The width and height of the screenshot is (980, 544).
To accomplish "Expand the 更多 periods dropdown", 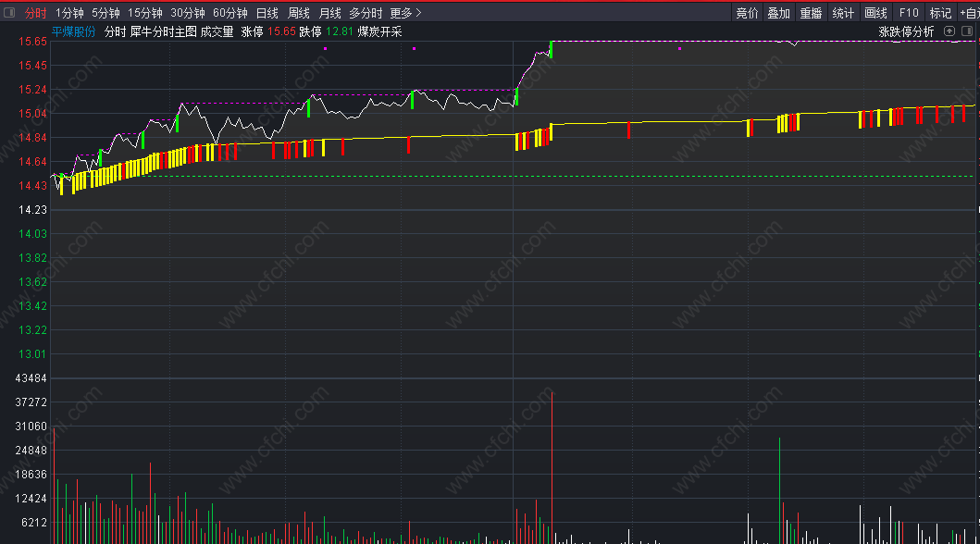I will (405, 13).
